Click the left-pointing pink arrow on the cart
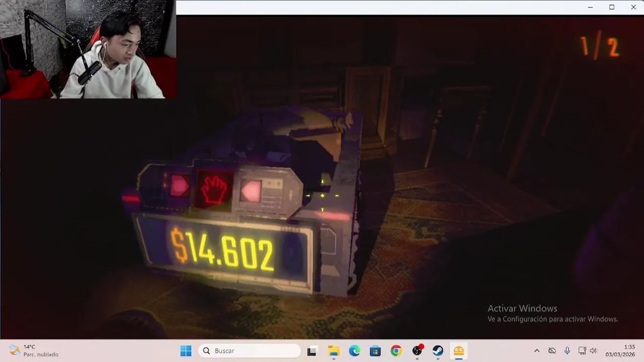Screen dimensions: 644x362 tap(251, 191)
